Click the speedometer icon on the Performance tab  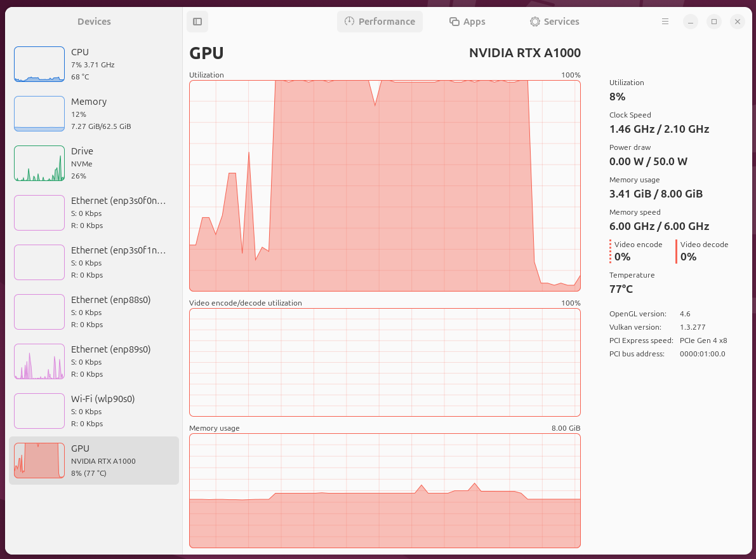349,21
